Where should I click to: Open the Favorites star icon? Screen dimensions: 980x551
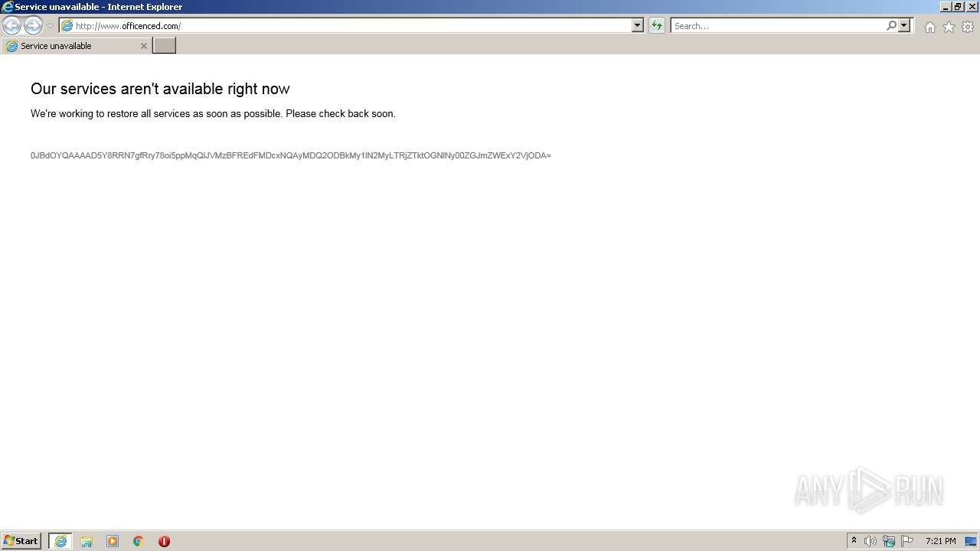949,27
